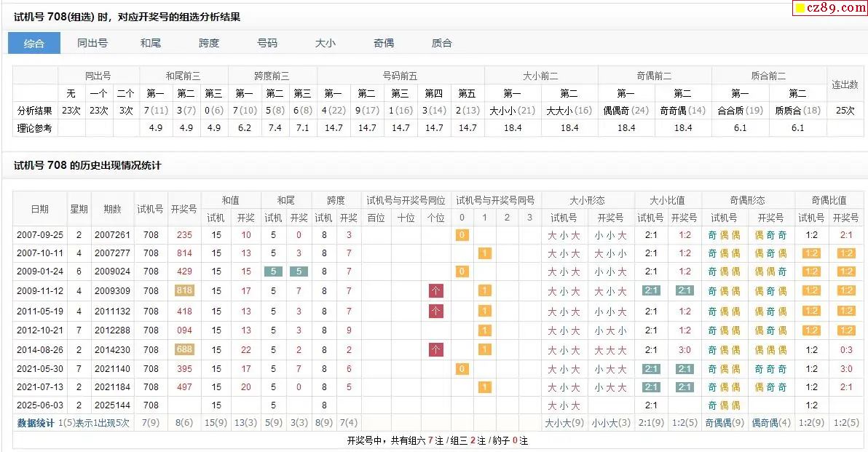Click the 试机号与开奖号同位 header
The height and width of the screenshot is (452, 868).
tap(406, 199)
